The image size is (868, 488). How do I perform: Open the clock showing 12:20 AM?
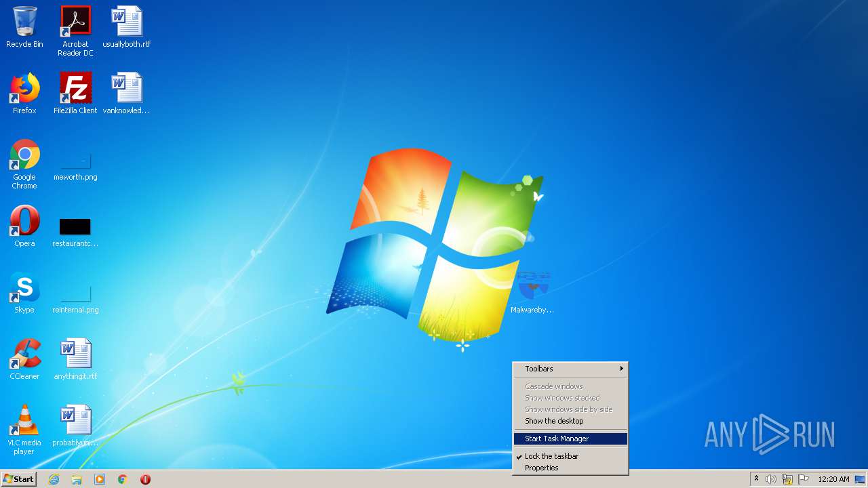tap(833, 479)
